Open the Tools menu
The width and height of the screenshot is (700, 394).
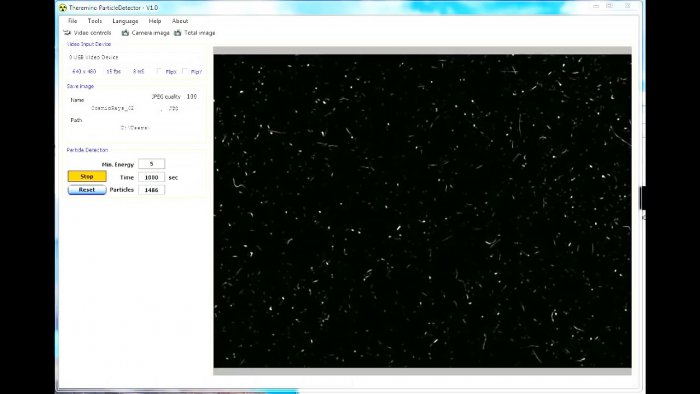tap(95, 21)
